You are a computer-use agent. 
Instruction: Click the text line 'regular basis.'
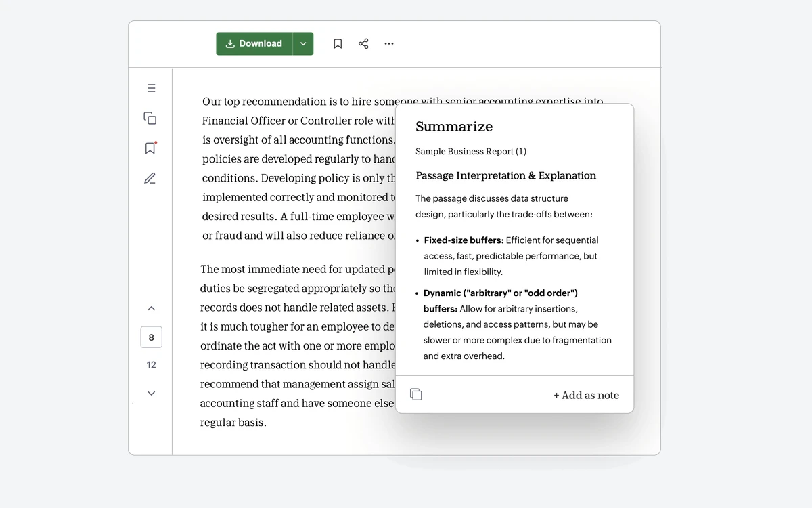pos(233,423)
